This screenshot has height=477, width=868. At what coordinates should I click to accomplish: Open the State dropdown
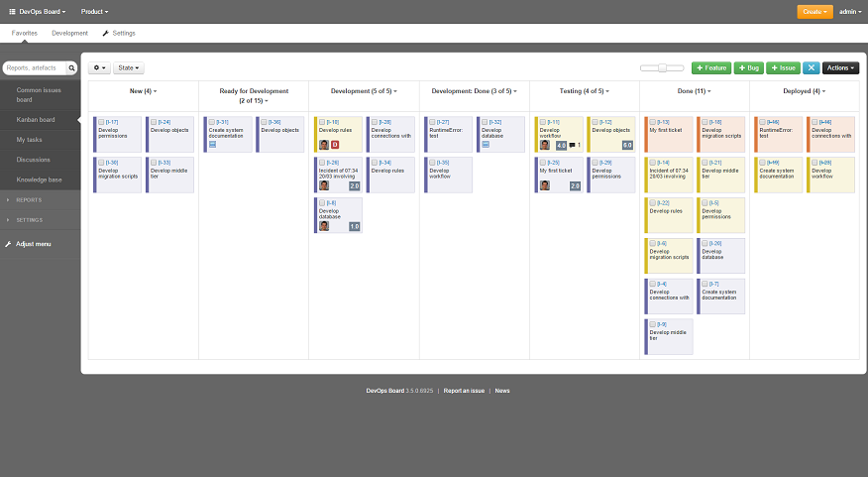(129, 68)
